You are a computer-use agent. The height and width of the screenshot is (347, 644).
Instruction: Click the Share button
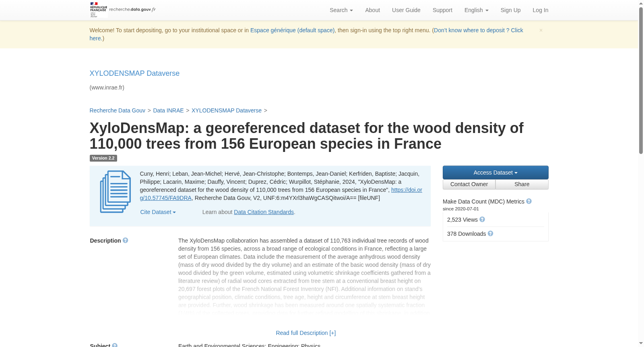pos(522,184)
